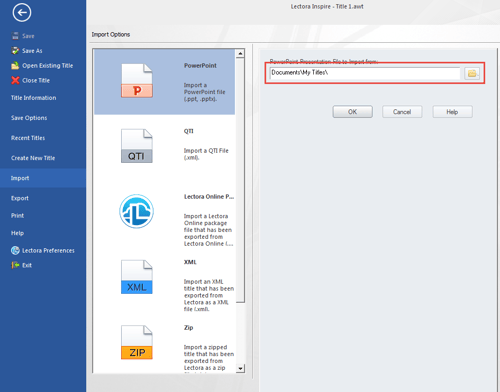Select the XML file icon
The height and width of the screenshot is (392, 500).
(137, 277)
